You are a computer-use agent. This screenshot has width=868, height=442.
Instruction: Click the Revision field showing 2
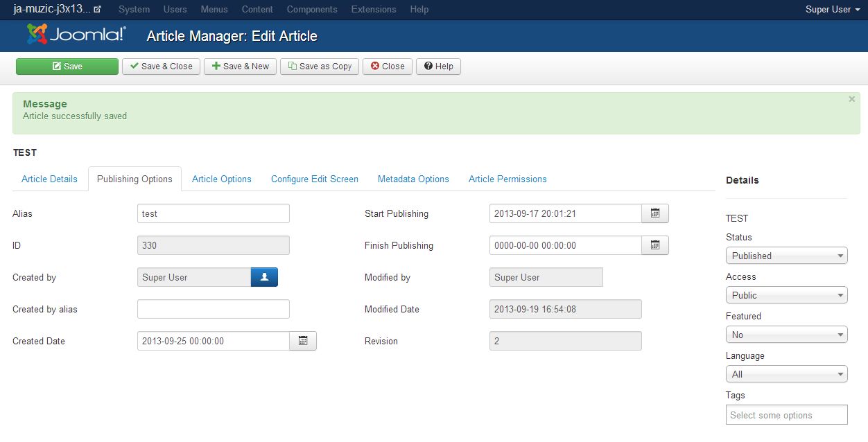566,341
